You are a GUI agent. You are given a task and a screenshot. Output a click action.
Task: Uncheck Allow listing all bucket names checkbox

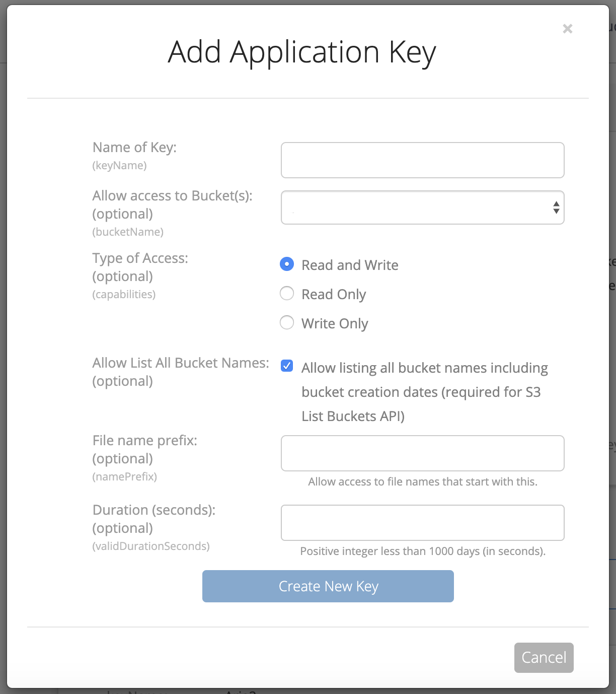pos(287,366)
